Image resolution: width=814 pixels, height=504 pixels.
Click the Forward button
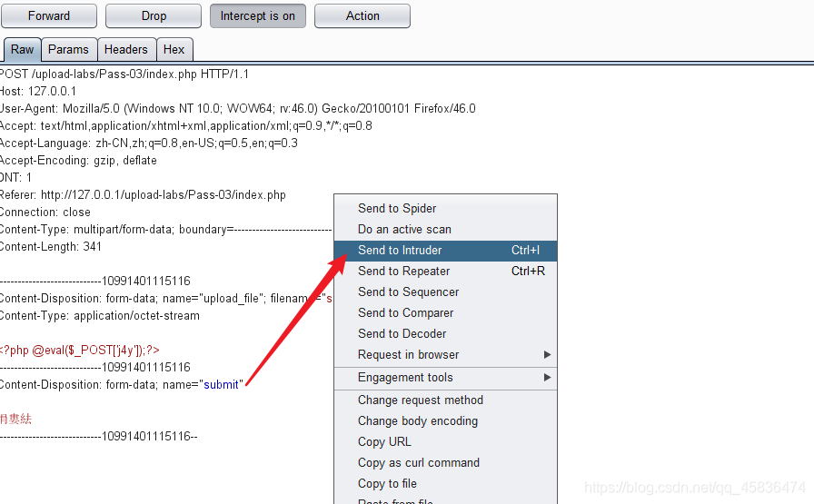[x=49, y=16]
